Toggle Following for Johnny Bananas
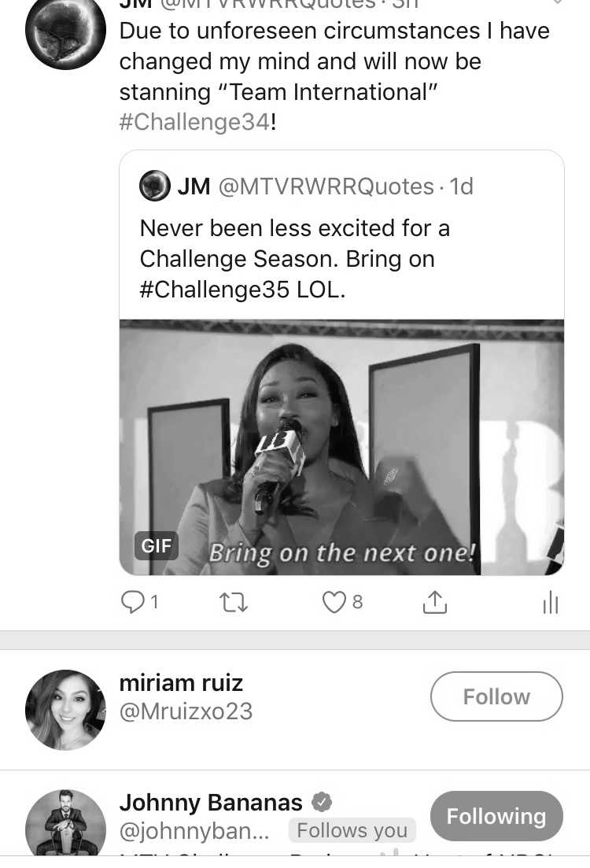Image resolution: width=590 pixels, height=868 pixels. coord(496,816)
